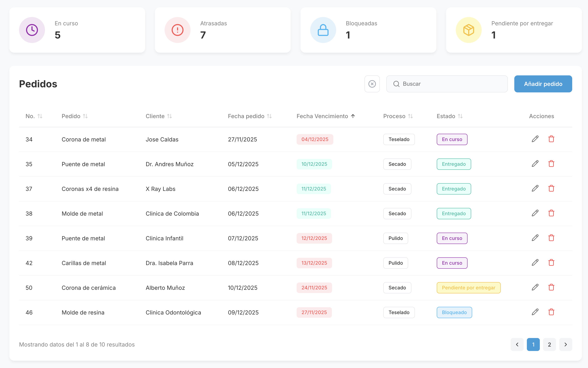
Task: Click the Bloqueadas padlock icon
Action: click(323, 30)
